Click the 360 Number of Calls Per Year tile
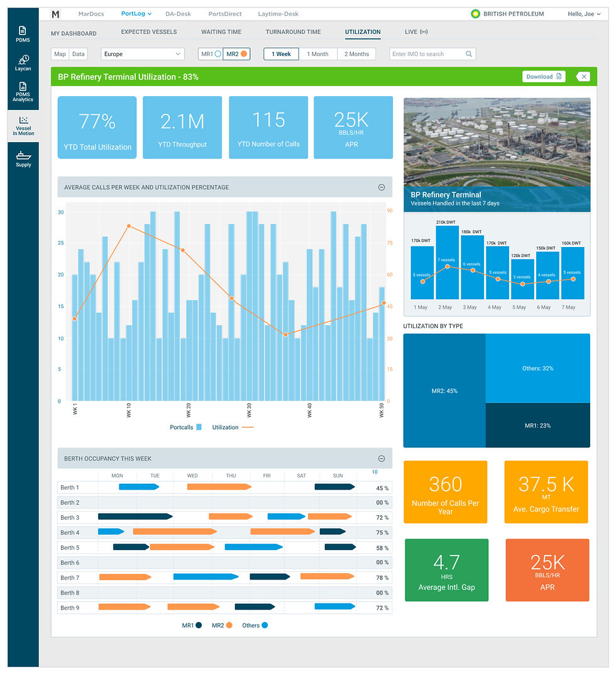The image size is (616, 675). coord(445,492)
